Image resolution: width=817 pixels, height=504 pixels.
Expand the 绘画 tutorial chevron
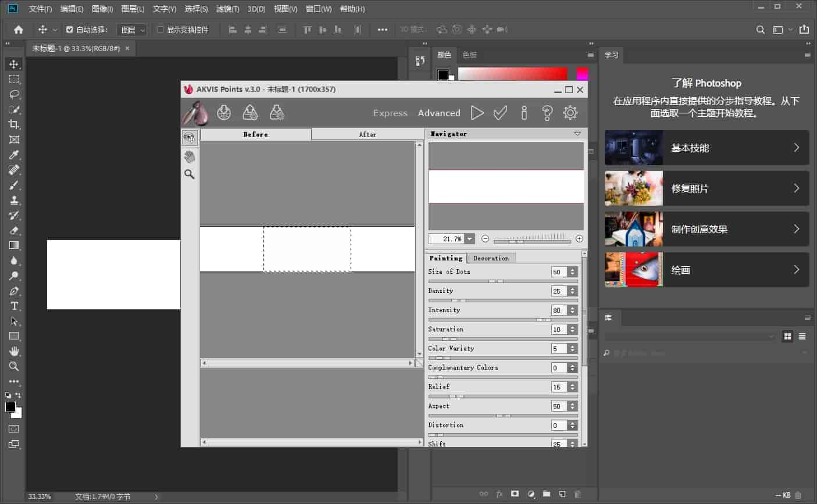point(797,270)
